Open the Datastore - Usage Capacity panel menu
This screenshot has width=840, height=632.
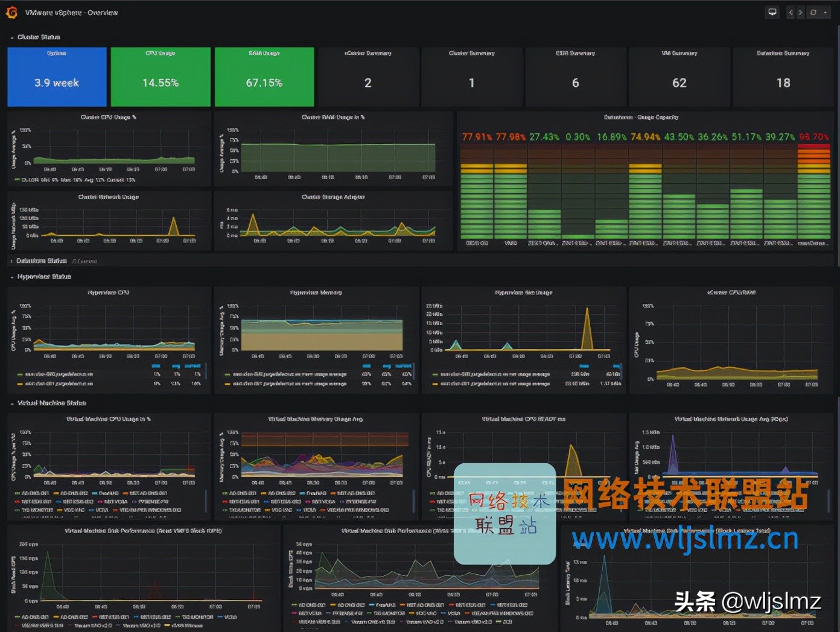[641, 117]
